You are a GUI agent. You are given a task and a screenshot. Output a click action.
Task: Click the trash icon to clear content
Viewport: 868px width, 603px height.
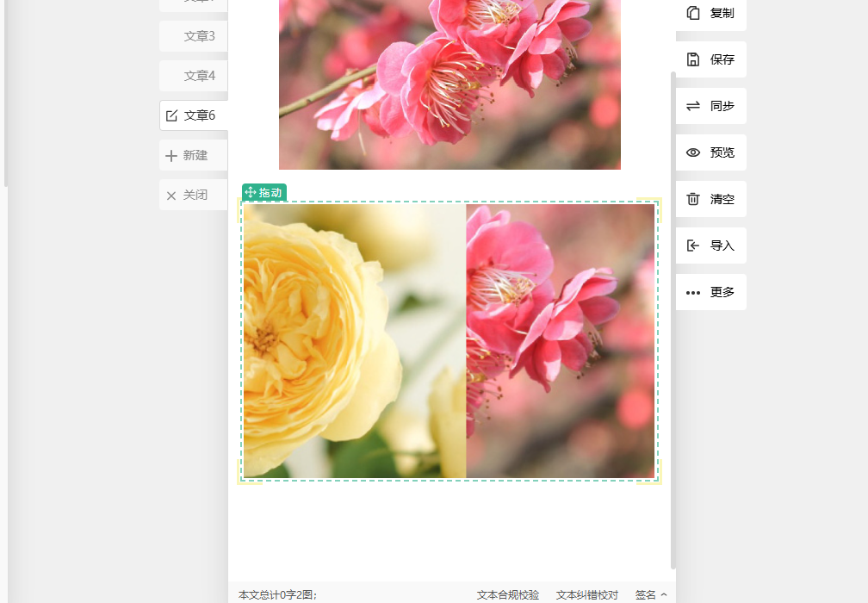693,199
